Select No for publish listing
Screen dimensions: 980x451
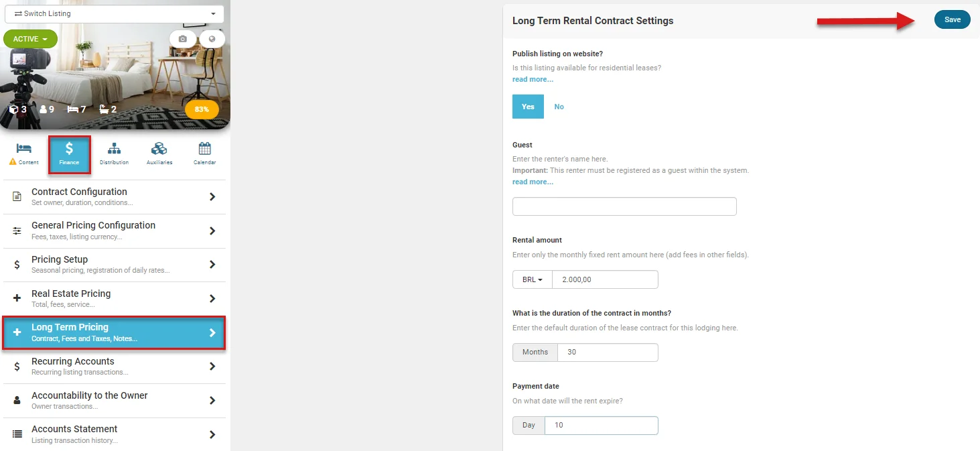559,107
